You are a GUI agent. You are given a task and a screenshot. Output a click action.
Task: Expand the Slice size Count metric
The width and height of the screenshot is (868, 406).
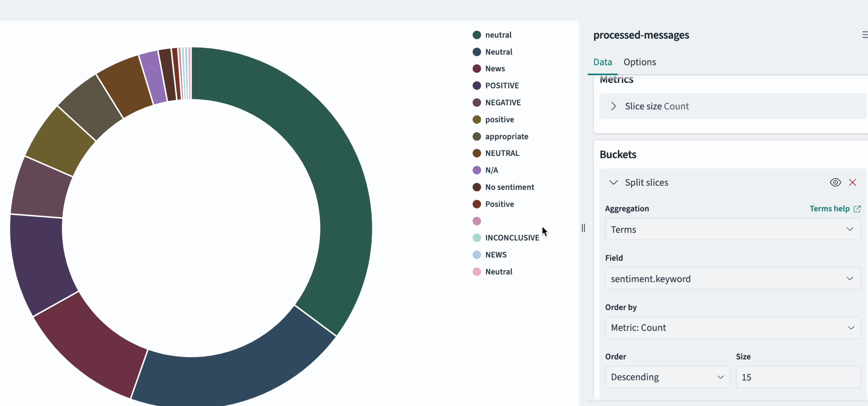tap(613, 106)
